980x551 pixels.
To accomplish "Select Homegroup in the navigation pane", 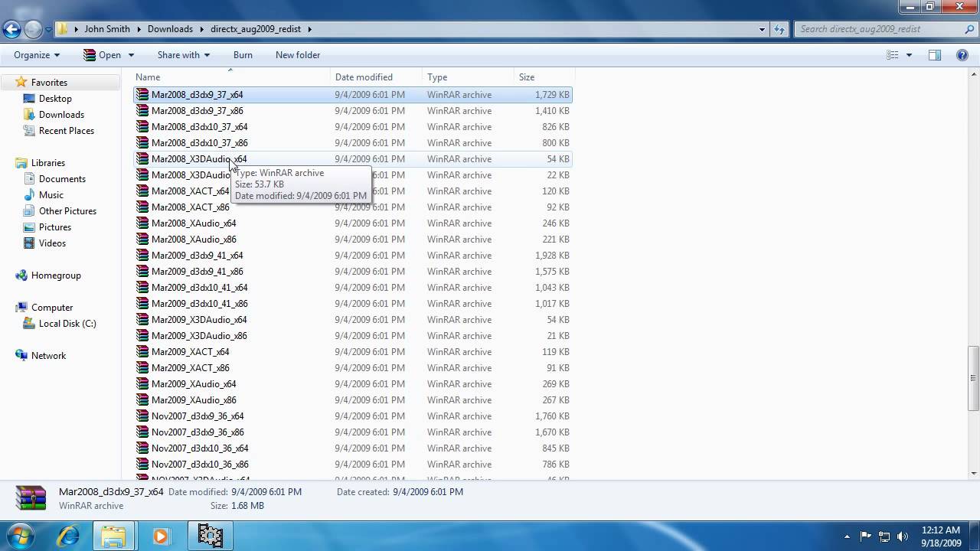I will coord(55,275).
